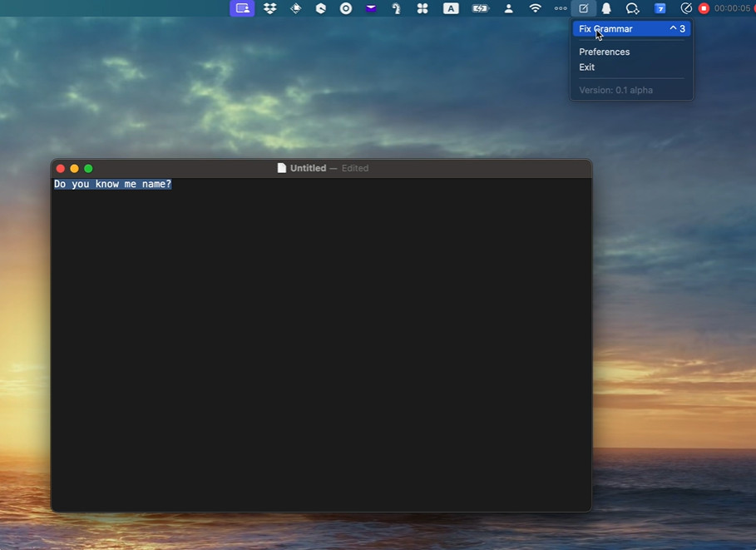Click the four-leaf clover menu bar icon
Screen dimensions: 756x550
coord(422,8)
